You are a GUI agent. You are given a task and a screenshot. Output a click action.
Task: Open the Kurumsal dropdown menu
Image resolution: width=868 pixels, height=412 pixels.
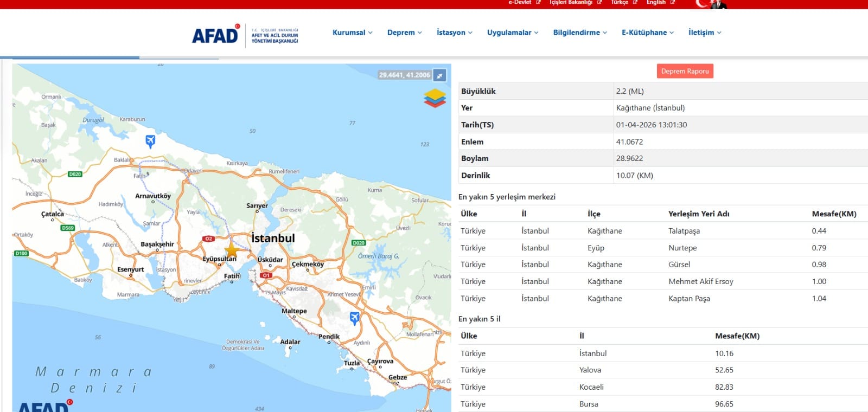pyautogui.click(x=352, y=33)
